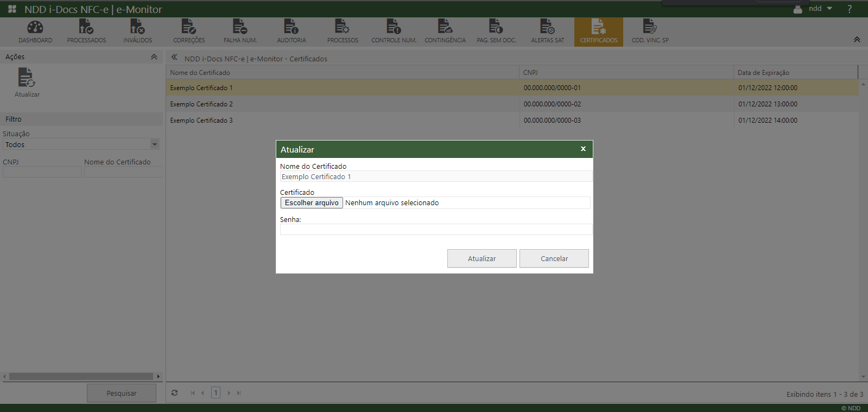This screenshot has height=412, width=868.
Task: Click the left panel horizontal scrollbar
Action: tap(81, 376)
